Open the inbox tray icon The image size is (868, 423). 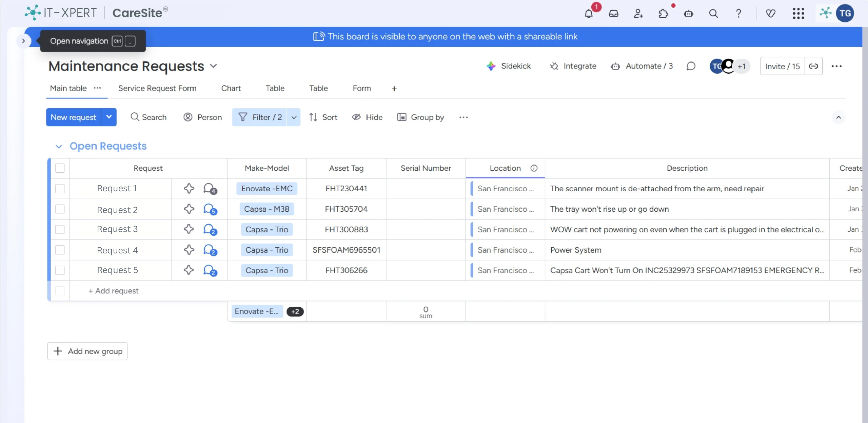[x=613, y=14]
